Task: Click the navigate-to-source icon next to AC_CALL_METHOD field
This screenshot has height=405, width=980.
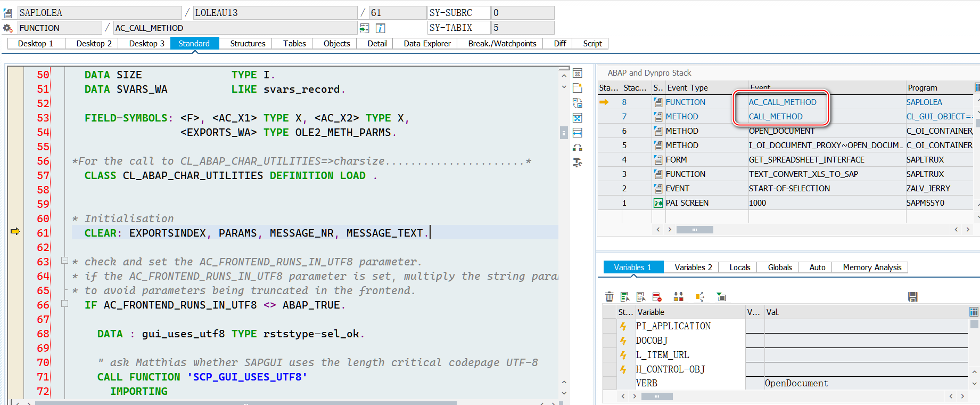Action: tap(364, 28)
